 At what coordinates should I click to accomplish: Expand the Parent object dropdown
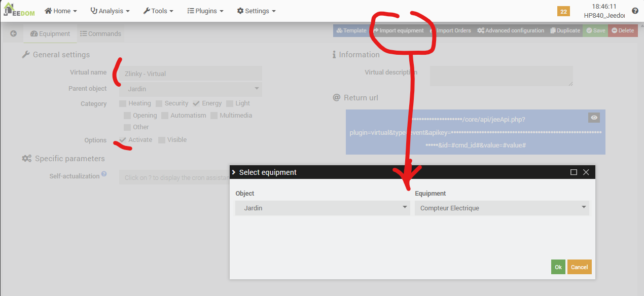point(191,89)
